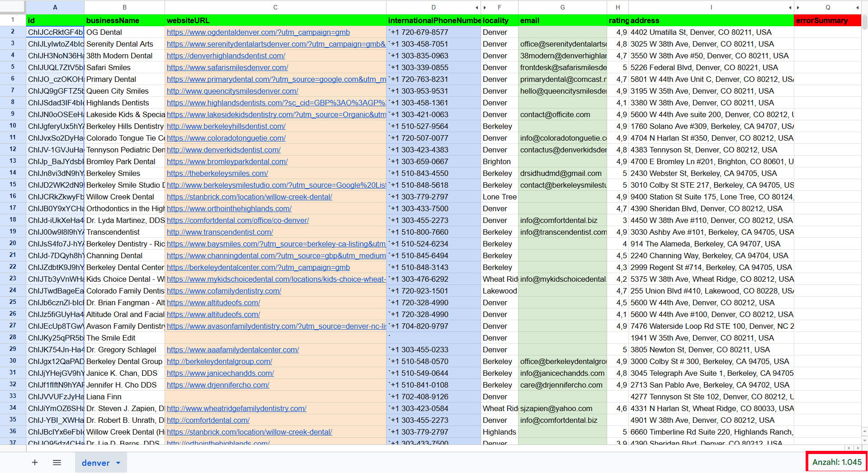Expand hidden columns left of column F
Screen dimensions: 868x473
pyautogui.click(x=485, y=7)
